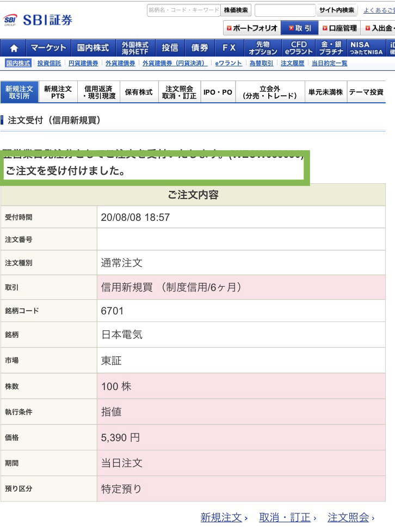Viewport: 395px width, 532px height.
Task: Open the CFD eワラント tab
Action: [299, 48]
